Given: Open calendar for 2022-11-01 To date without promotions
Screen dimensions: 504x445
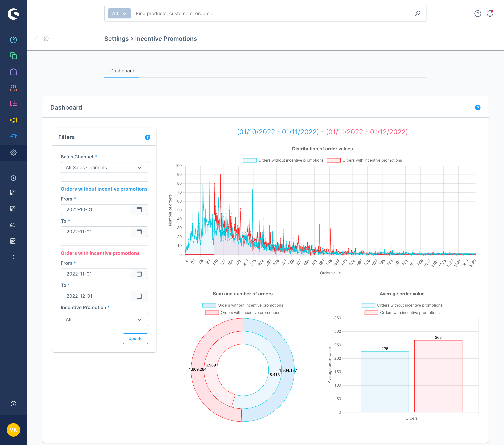Looking at the screenshot, I should [139, 232].
